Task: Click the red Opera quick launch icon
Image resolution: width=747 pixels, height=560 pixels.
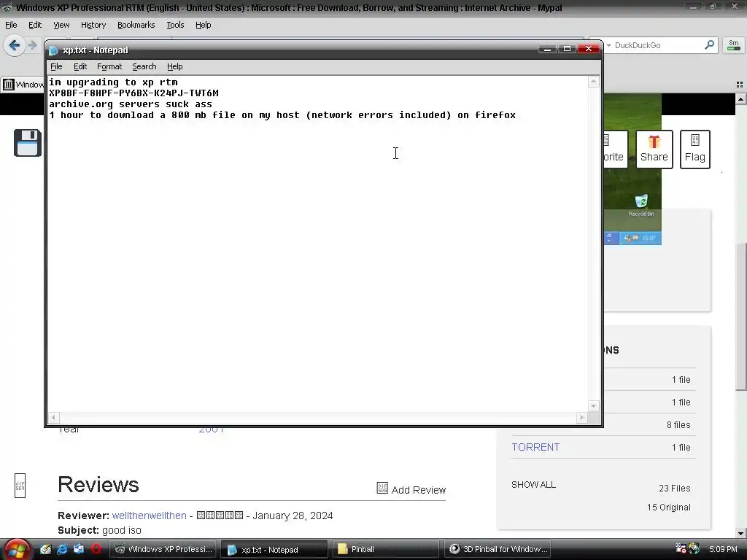Action: click(96, 549)
